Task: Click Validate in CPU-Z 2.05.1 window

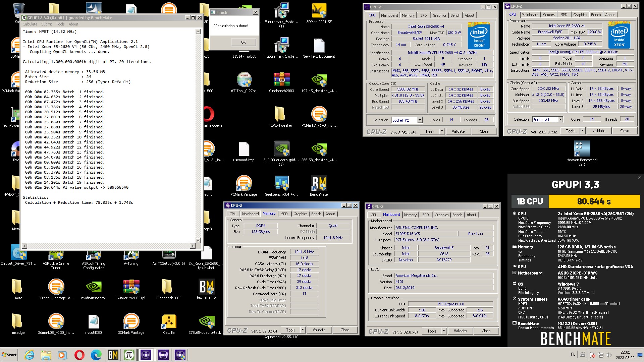Action: tap(458, 131)
